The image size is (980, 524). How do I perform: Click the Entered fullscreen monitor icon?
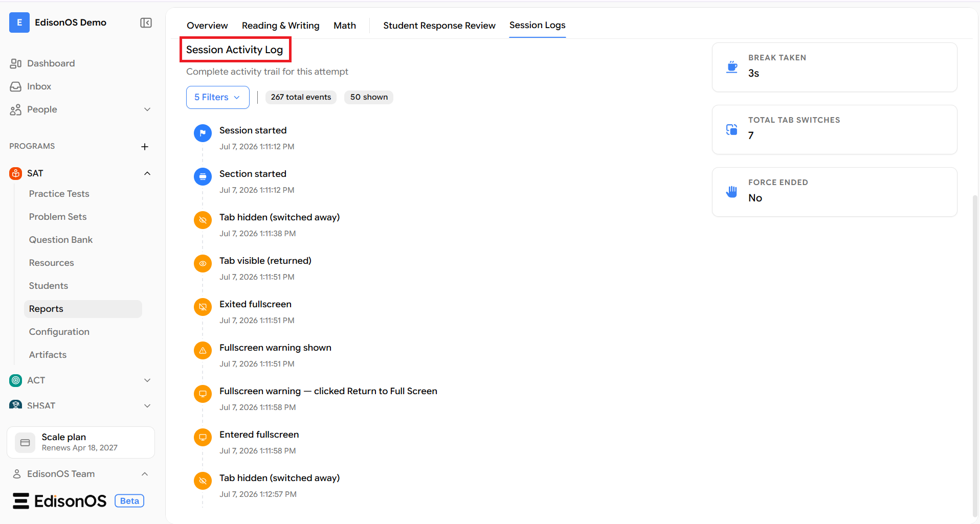(x=203, y=437)
